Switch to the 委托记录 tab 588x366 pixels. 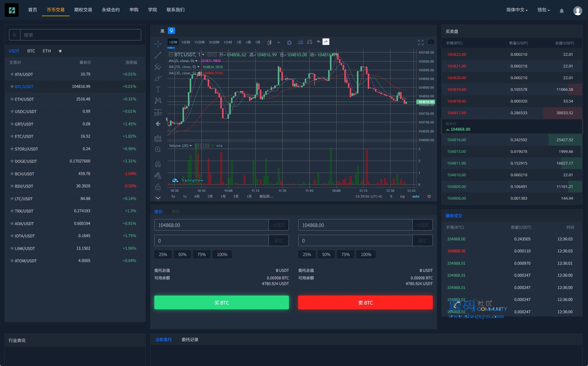pyautogui.click(x=190, y=340)
